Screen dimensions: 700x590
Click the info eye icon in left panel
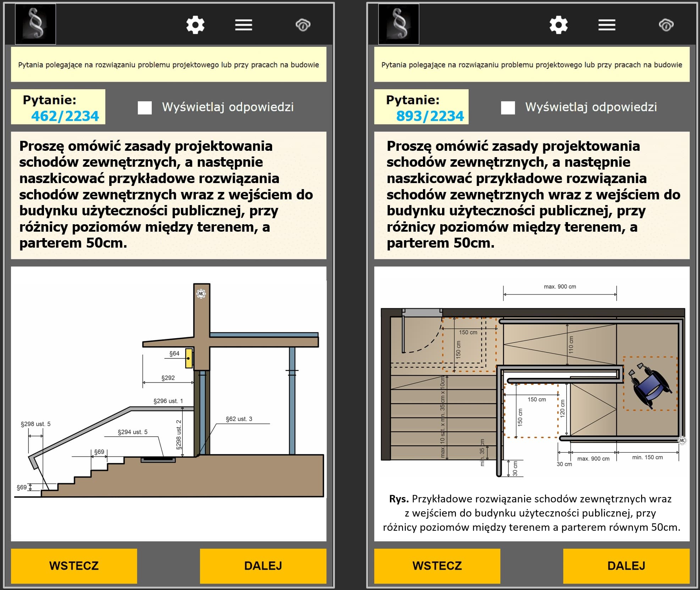pyautogui.click(x=303, y=25)
